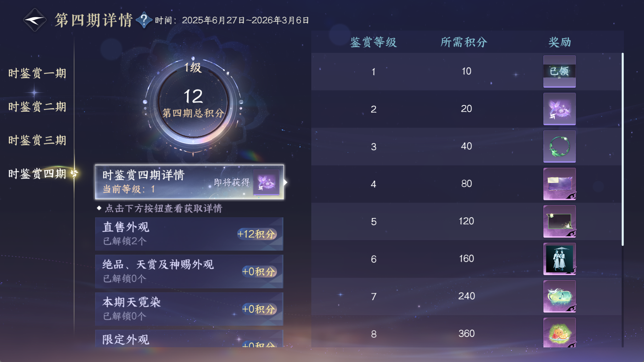Open the 时鉴赏三期 tab
The height and width of the screenshot is (362, 644).
[37, 140]
